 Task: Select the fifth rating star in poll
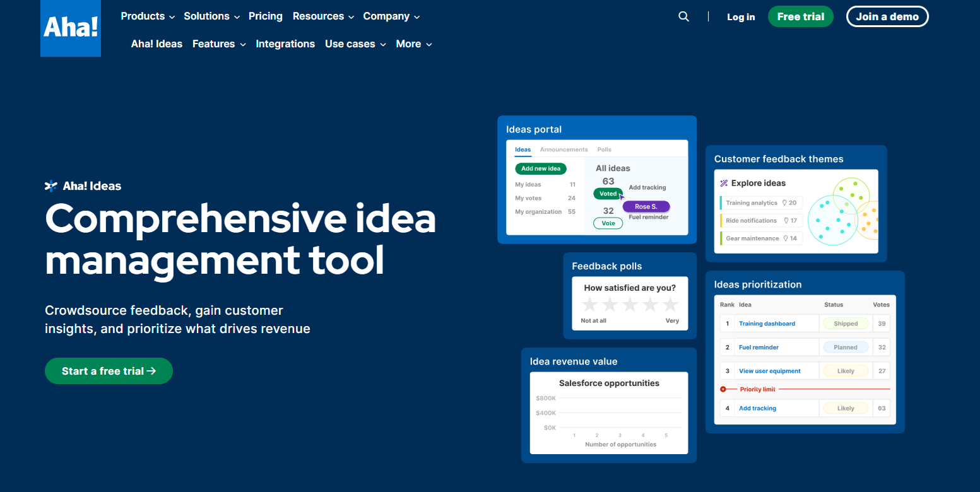pos(670,305)
